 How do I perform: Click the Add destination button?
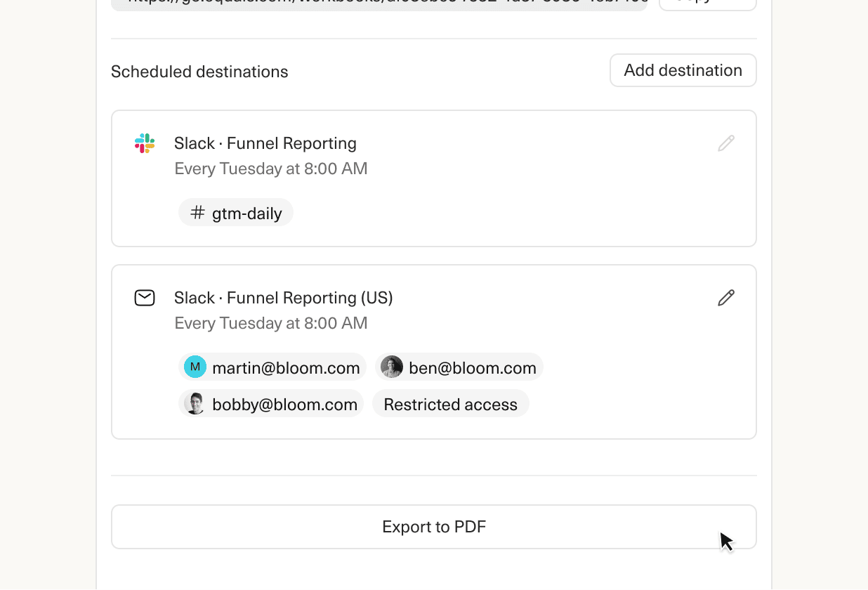click(682, 70)
